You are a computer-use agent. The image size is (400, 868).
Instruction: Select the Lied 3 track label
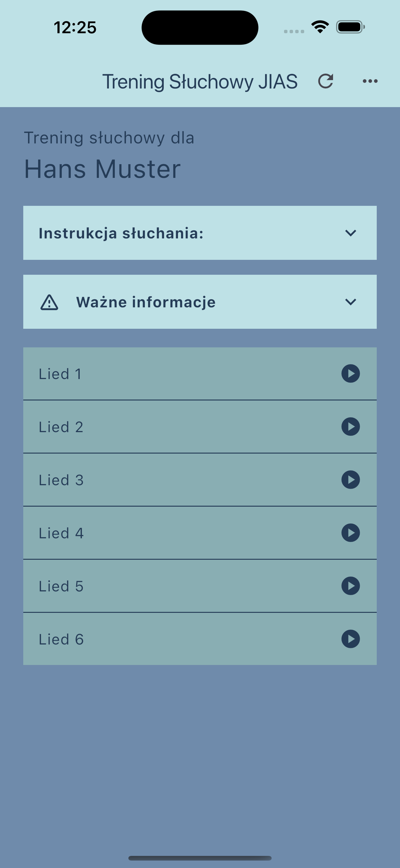[x=61, y=480]
